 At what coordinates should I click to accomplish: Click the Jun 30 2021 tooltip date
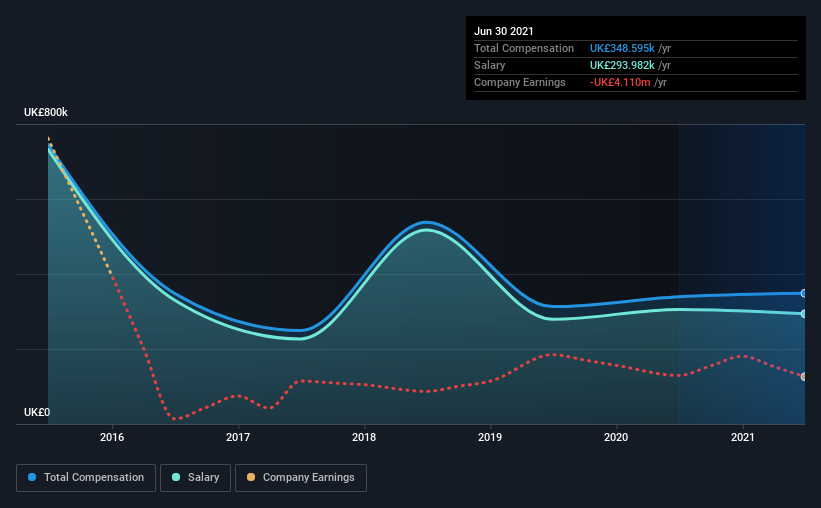point(504,31)
